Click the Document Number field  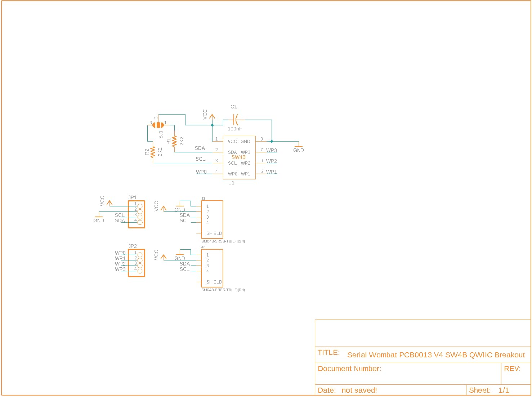click(408, 374)
